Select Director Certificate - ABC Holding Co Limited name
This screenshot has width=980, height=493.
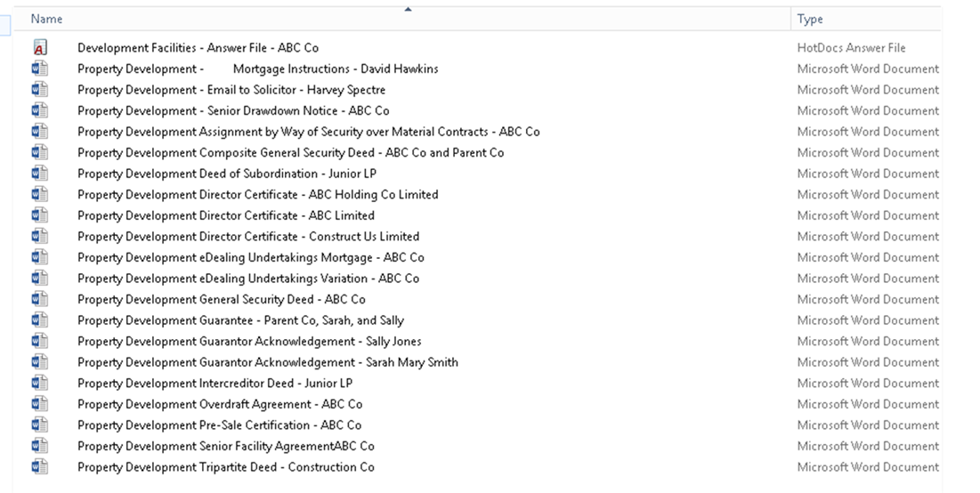point(257,194)
